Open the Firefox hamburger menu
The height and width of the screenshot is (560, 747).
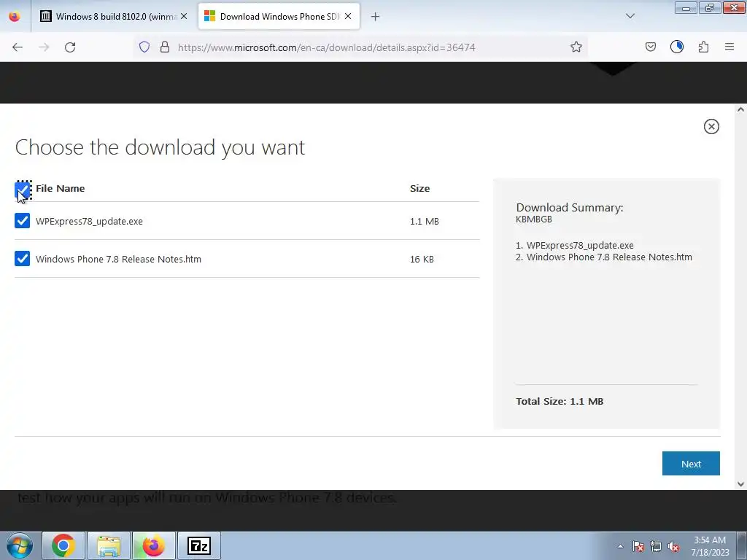tap(729, 47)
